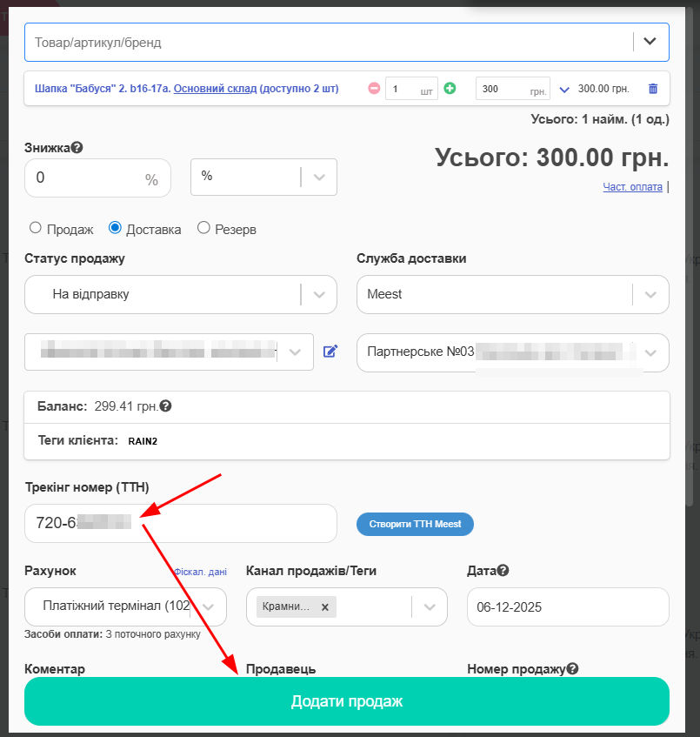
Task: Edit client with pencil icon
Action: [330, 352]
